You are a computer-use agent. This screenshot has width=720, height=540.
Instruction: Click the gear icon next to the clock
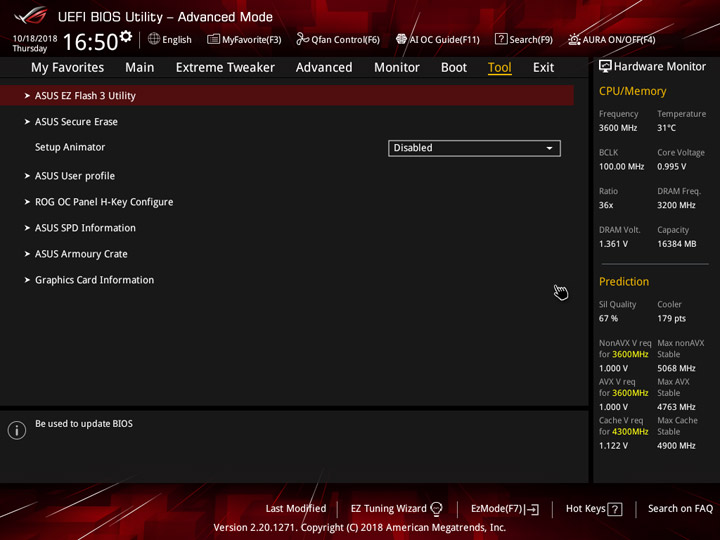(x=125, y=36)
